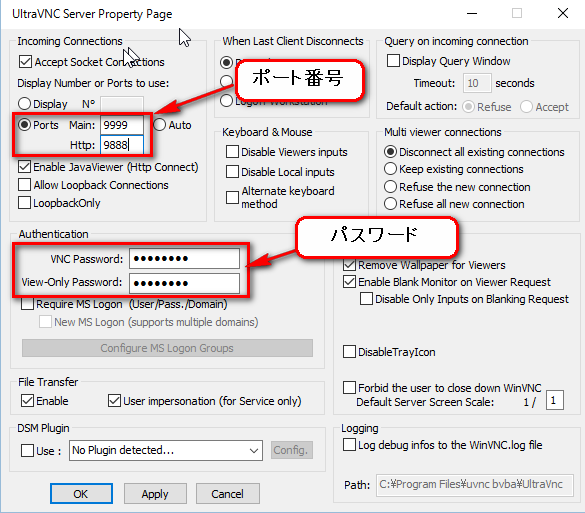
Task: Toggle Accept Socket Connections checkbox
Action: tap(25, 62)
